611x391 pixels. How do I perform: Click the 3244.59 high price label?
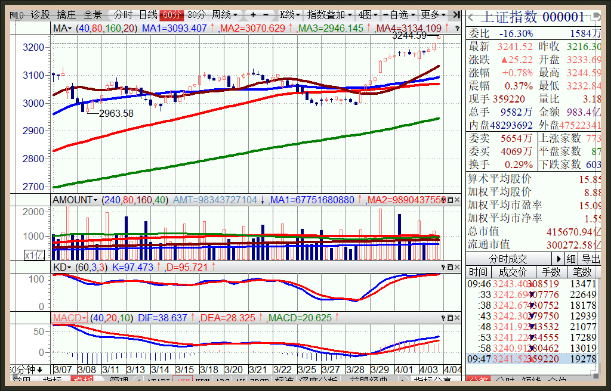[410, 36]
